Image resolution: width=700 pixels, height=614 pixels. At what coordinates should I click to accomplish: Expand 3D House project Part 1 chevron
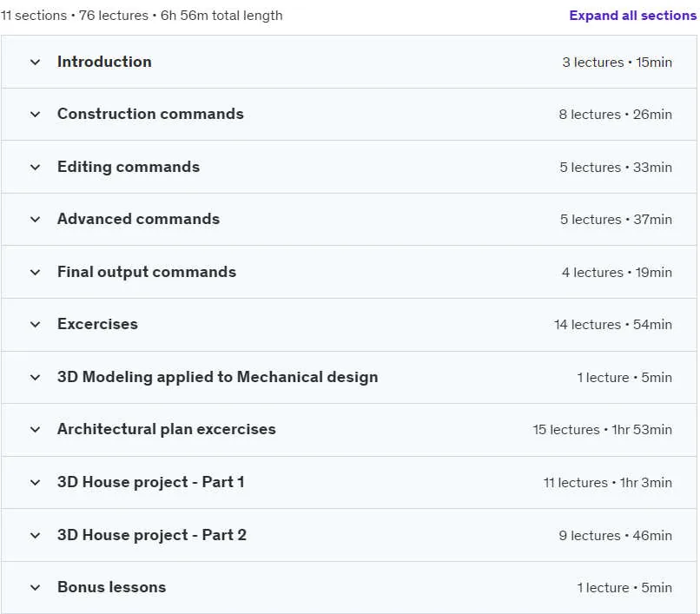click(x=36, y=482)
